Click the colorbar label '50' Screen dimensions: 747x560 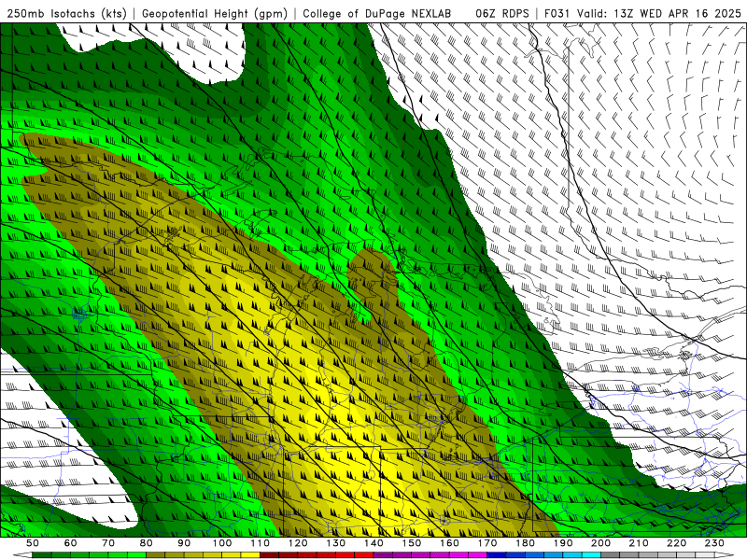click(33, 543)
